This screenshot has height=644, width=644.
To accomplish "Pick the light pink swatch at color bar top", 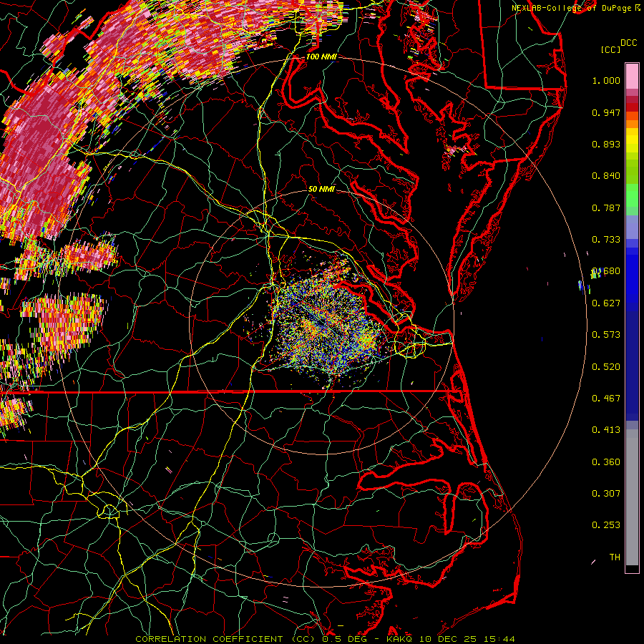I will 632,76.
